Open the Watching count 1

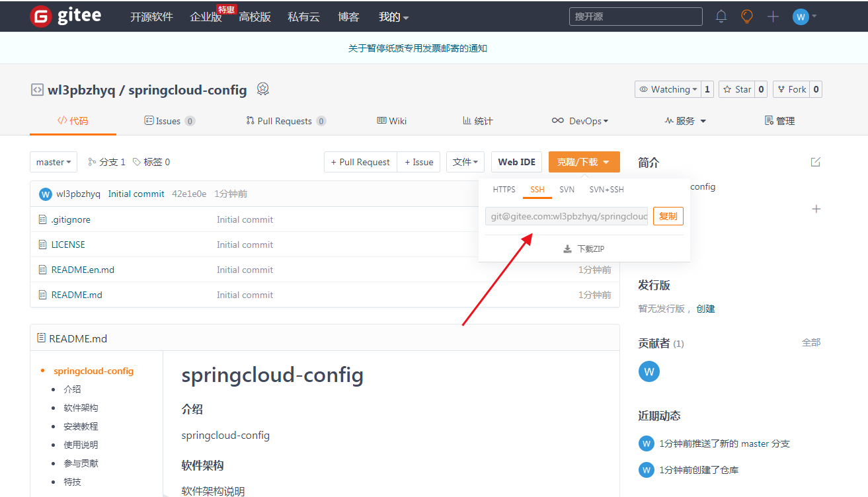pyautogui.click(x=707, y=89)
